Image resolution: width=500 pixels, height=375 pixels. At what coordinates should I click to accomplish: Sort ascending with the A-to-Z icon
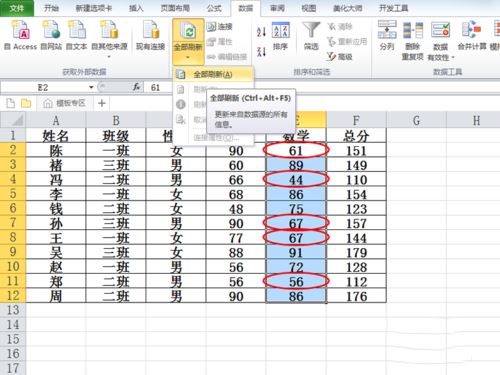pos(261,32)
